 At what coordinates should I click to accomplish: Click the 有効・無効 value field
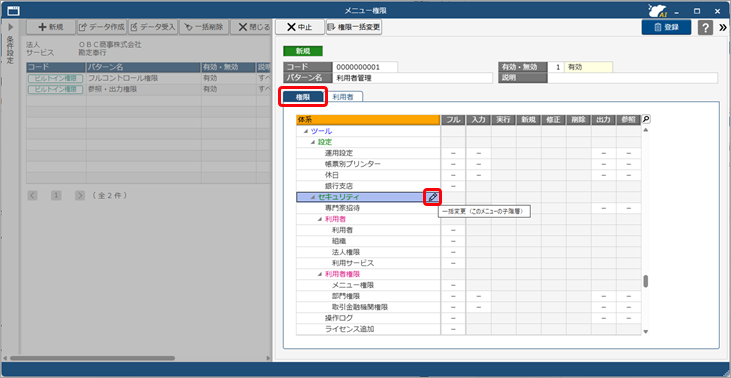(588, 67)
